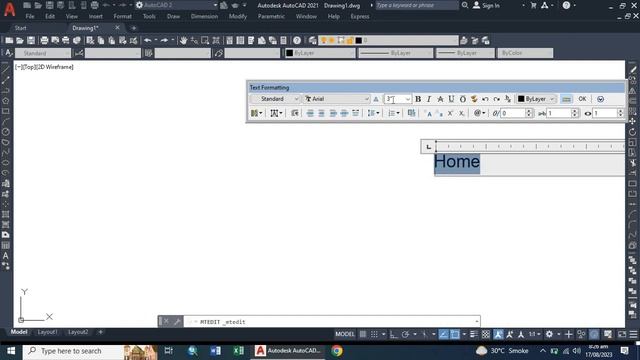The width and height of the screenshot is (640, 360).
Task: Open the Styles toolbar Standard text style dropdown
Action: tap(43, 53)
